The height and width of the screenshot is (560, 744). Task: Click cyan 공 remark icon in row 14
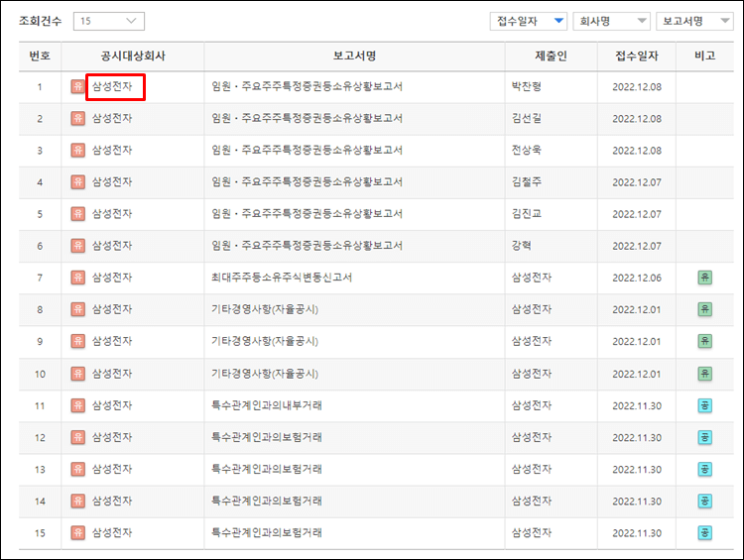click(704, 501)
